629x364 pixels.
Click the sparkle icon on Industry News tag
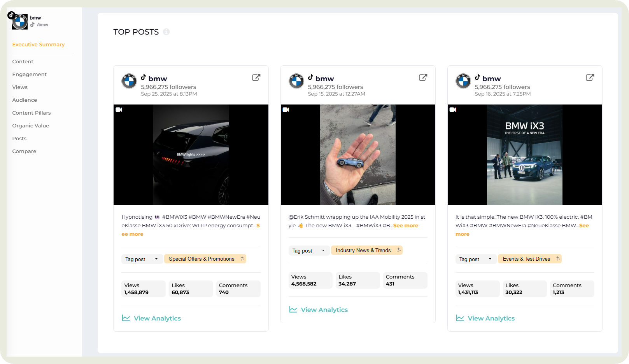[x=399, y=250]
